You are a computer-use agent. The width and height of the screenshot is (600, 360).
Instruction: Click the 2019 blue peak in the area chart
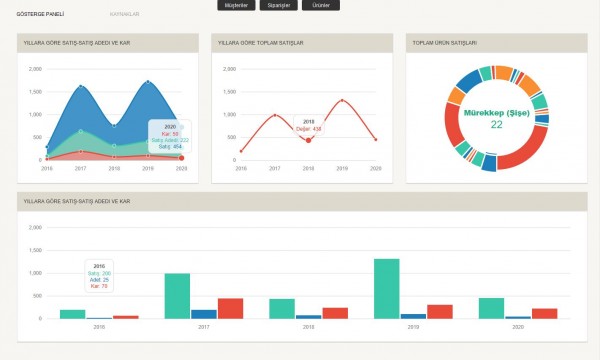tap(148, 82)
